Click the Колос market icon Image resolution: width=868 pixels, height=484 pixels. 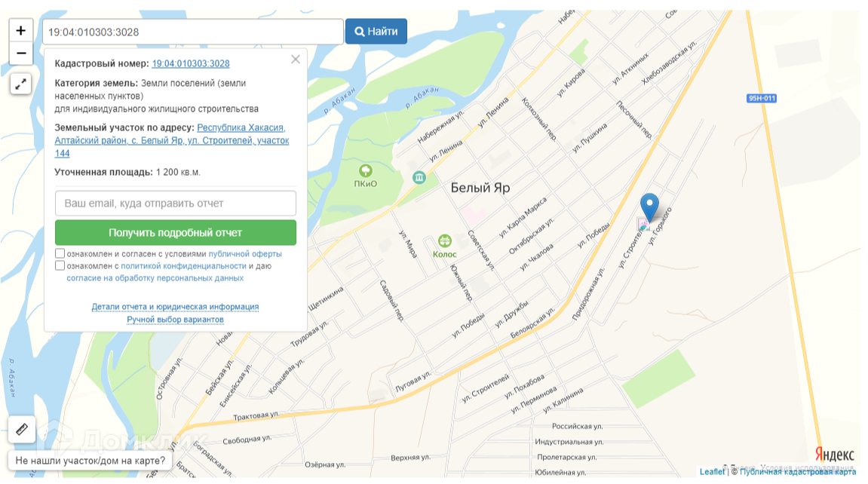444,241
